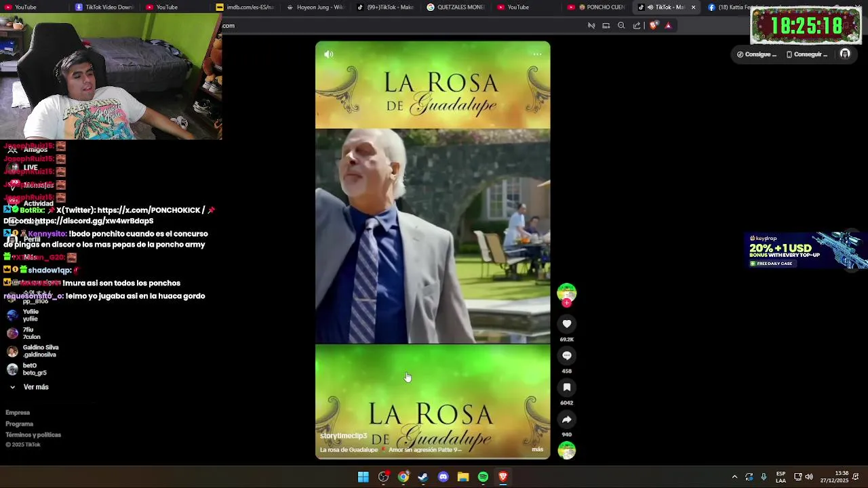Image resolution: width=868 pixels, height=488 pixels.
Task: Click the crossed-out icon in address bar
Action: click(591, 26)
